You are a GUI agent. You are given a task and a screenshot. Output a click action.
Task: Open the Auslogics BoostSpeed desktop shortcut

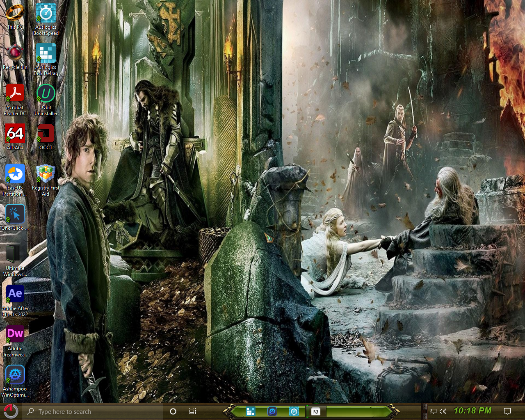tap(46, 19)
